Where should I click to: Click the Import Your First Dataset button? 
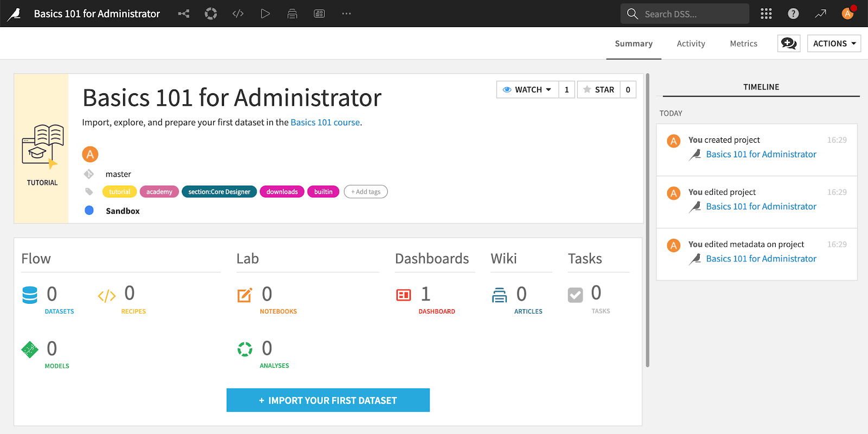(x=328, y=400)
